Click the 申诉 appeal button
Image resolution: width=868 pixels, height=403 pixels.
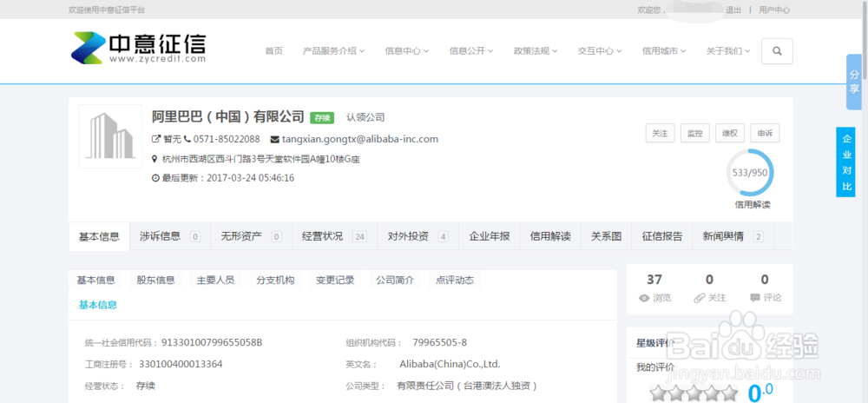point(765,134)
